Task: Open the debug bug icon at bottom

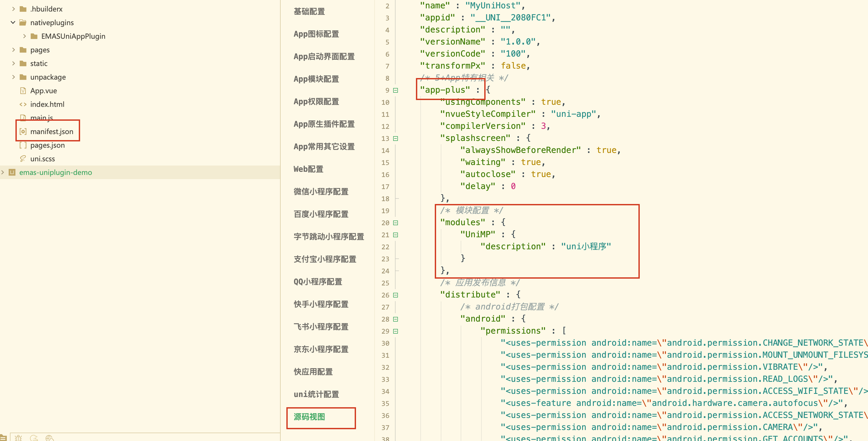Action: [x=19, y=438]
